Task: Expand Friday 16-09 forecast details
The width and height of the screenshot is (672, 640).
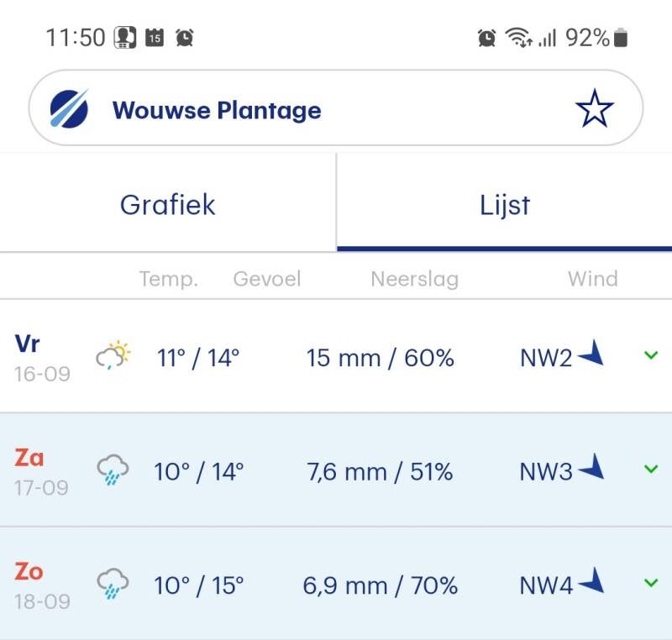Action: point(650,356)
